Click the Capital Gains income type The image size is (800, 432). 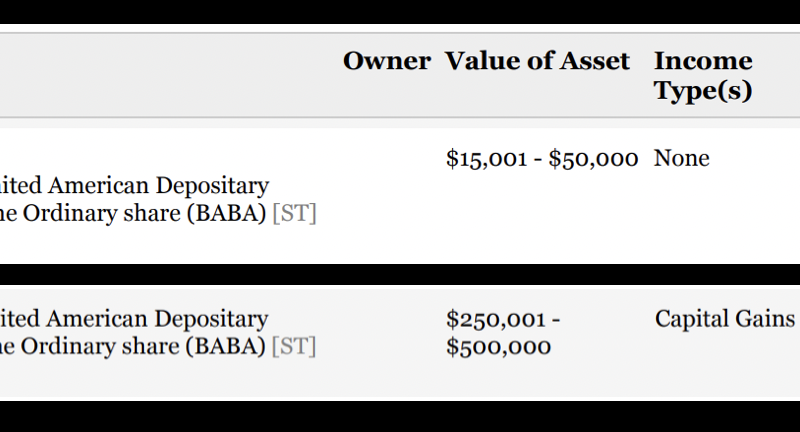coord(725,319)
